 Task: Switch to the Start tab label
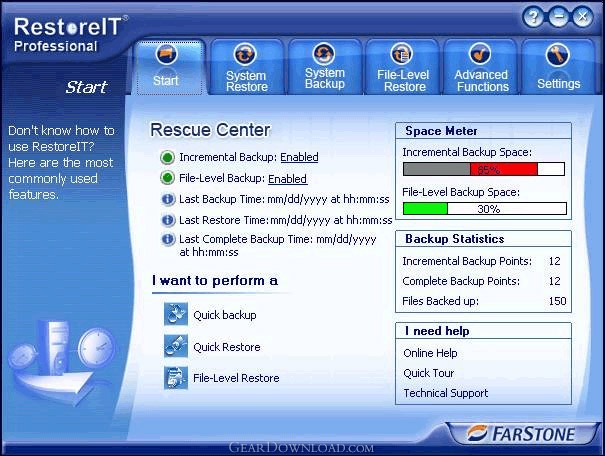click(166, 81)
